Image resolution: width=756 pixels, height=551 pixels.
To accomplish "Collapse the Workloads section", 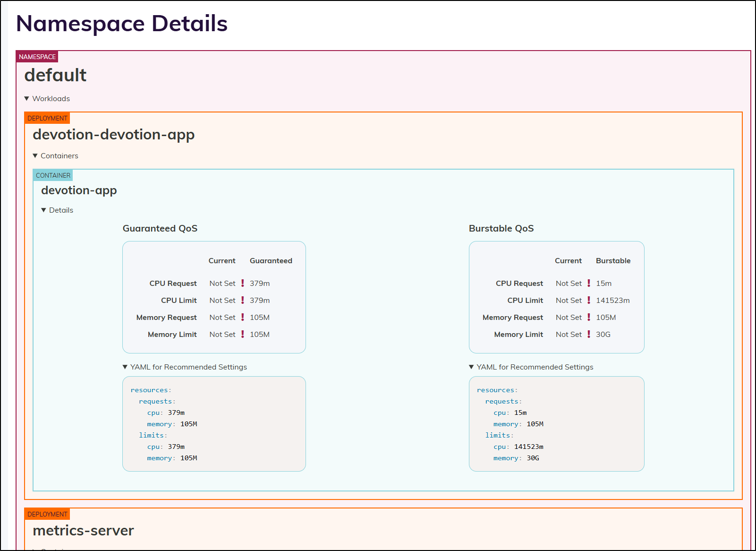I will coord(47,98).
